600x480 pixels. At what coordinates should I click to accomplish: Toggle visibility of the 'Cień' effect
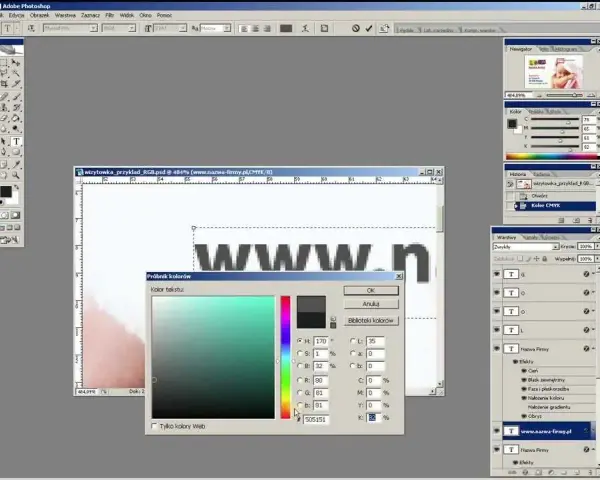(524, 371)
